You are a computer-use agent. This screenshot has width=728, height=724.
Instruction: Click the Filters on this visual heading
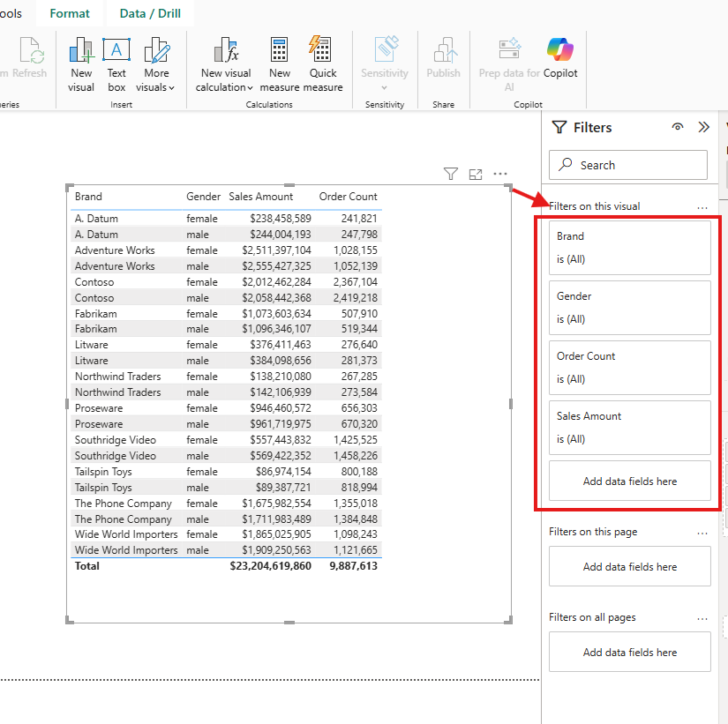594,206
